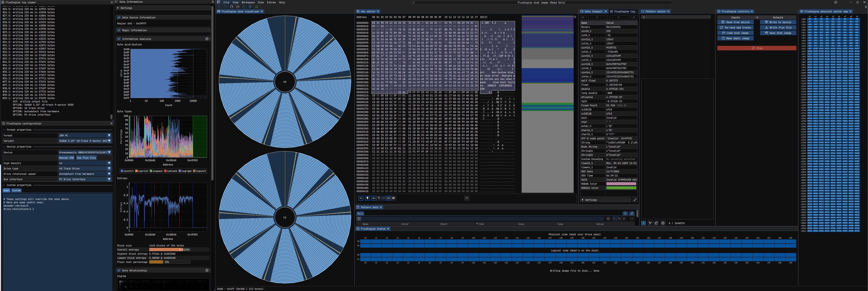Click the Re-read bad tracks button

click(735, 28)
